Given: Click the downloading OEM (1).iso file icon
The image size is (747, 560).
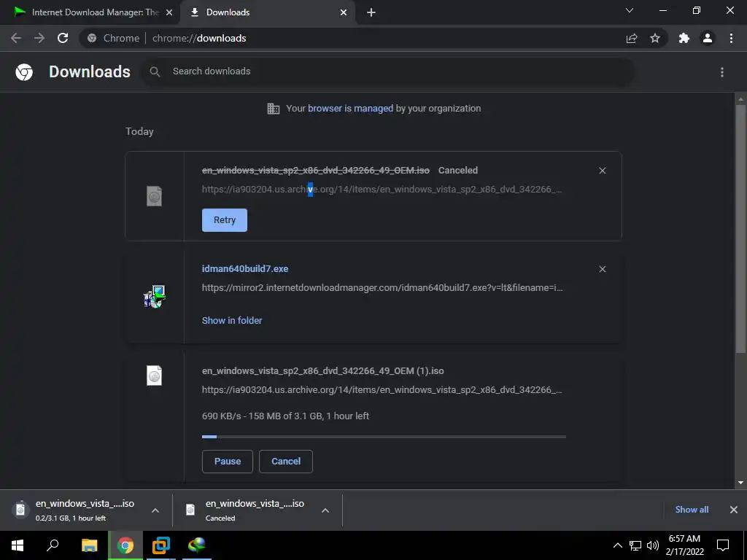Looking at the screenshot, I should [x=155, y=376].
